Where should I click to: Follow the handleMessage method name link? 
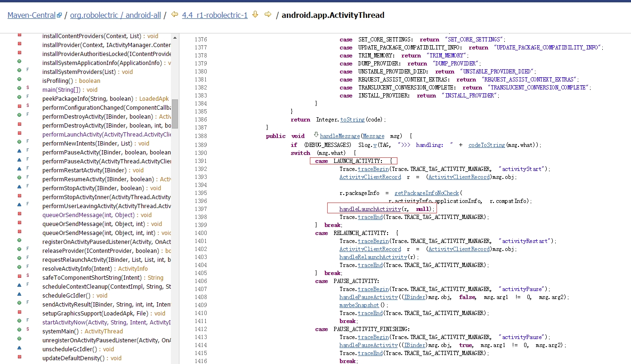[340, 136]
